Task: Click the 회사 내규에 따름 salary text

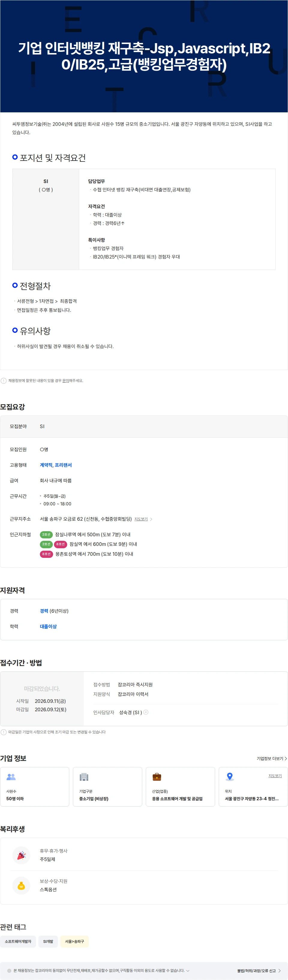Action: [55, 481]
